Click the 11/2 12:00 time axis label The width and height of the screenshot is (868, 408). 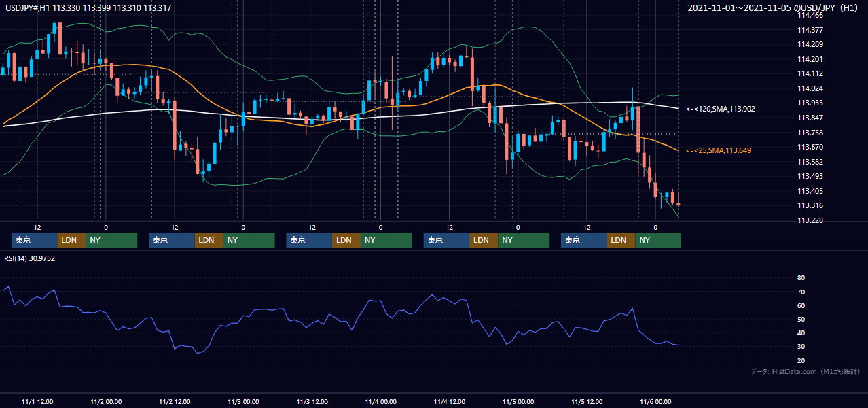tap(175, 402)
